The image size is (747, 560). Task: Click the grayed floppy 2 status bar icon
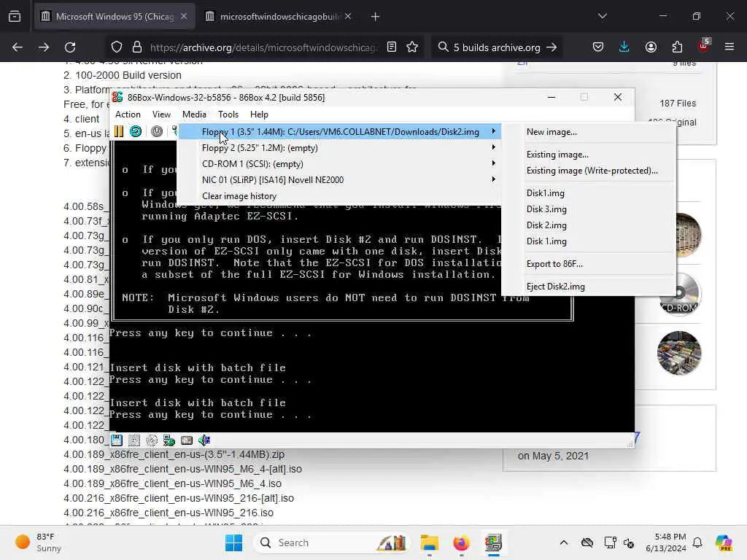(134, 440)
